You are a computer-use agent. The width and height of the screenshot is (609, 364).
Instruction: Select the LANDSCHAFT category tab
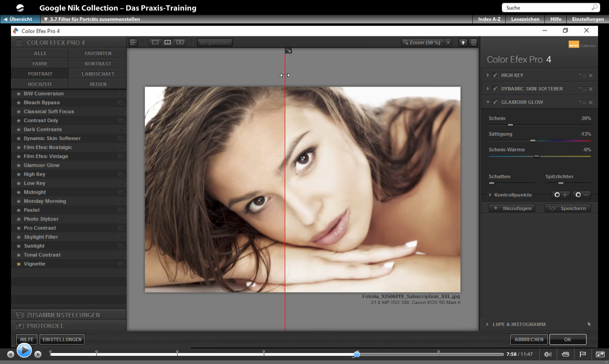coord(98,74)
